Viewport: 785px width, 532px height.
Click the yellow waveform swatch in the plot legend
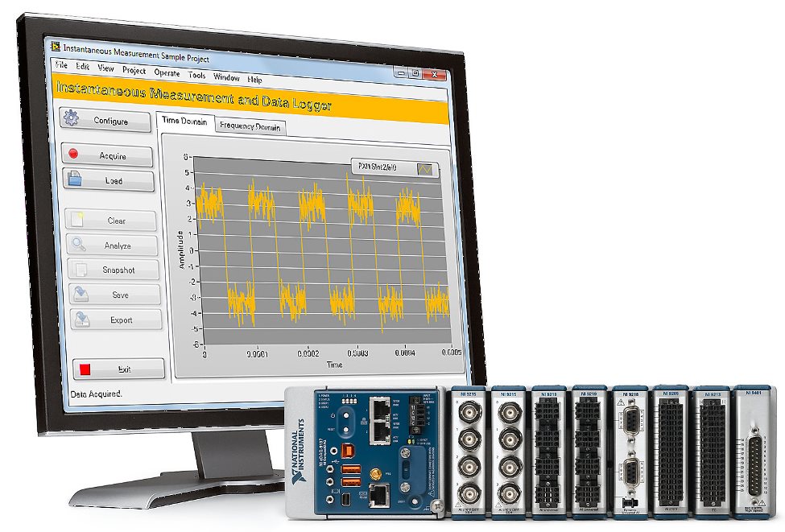pos(423,170)
